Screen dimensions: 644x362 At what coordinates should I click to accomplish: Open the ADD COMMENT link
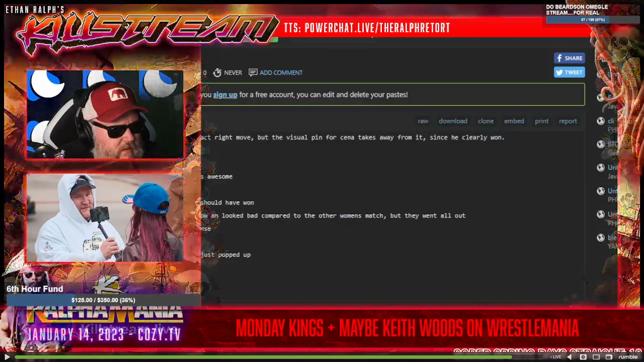tap(281, 73)
